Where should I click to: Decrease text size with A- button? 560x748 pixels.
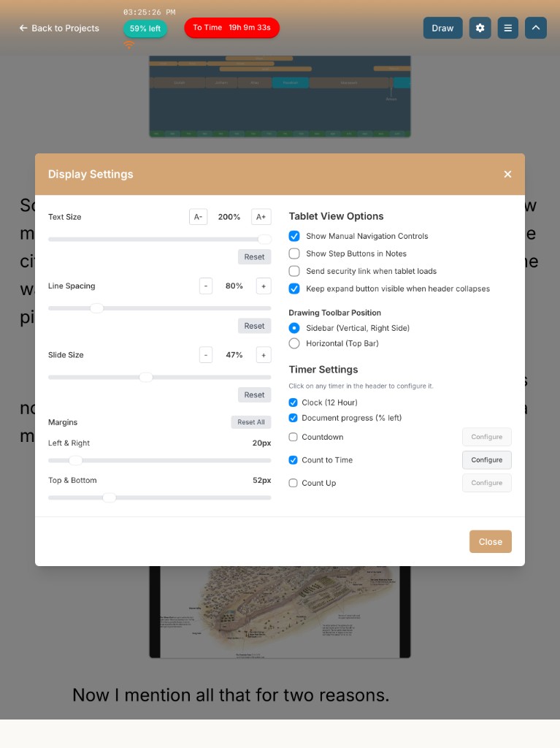pos(198,216)
